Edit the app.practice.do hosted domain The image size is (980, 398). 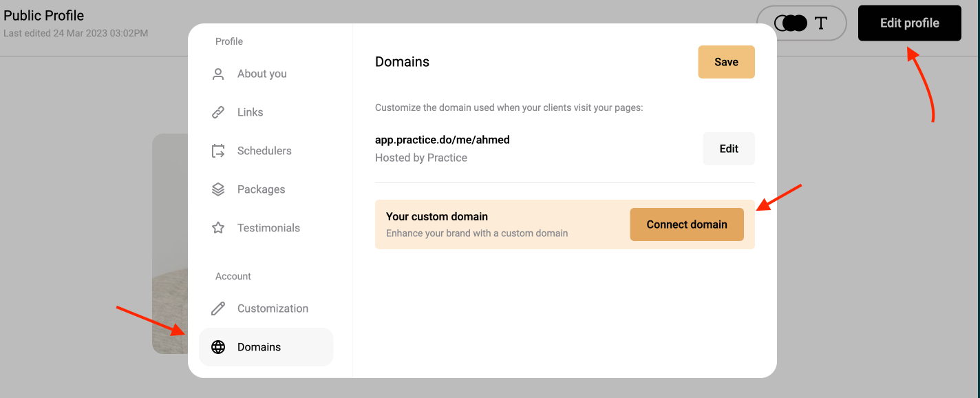pos(729,149)
